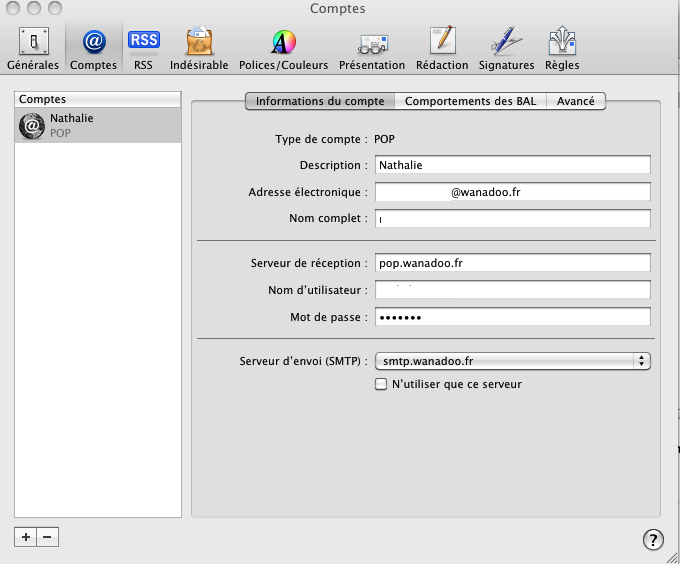Viewport: 680px width, 564px height.
Task: Click the Comptes list header
Action: pos(98,99)
